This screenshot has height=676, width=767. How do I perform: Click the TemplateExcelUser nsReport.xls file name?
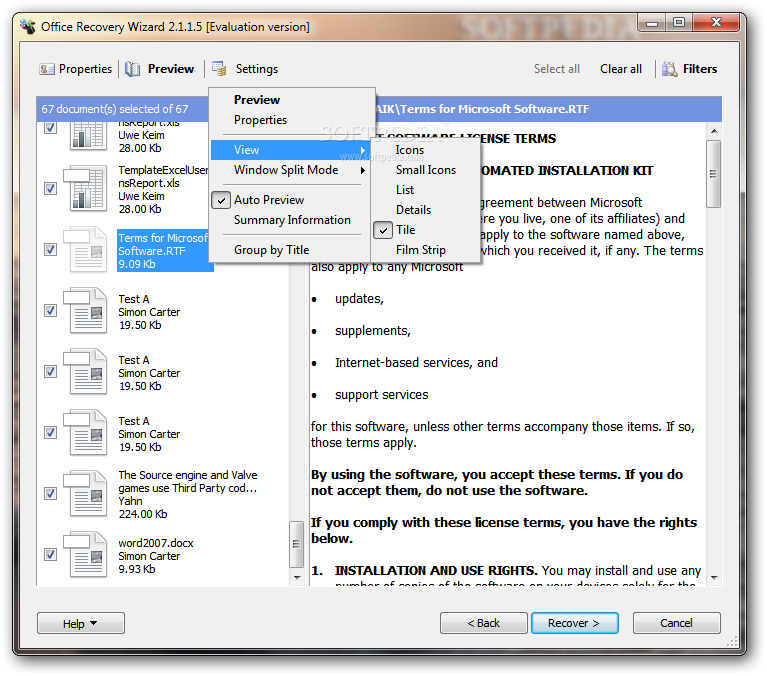[x=163, y=177]
